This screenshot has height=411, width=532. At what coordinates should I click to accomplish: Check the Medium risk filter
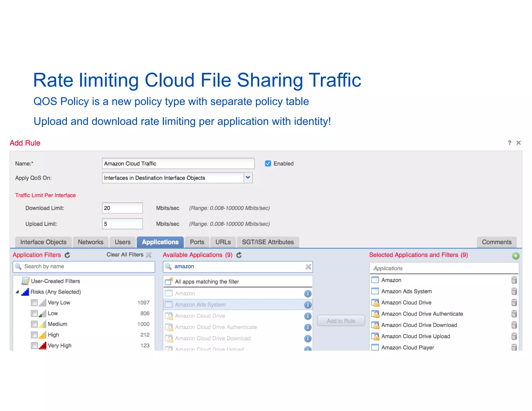(x=34, y=324)
